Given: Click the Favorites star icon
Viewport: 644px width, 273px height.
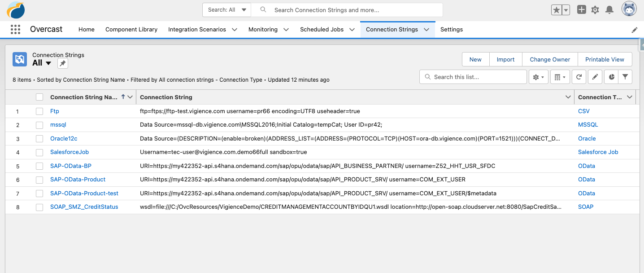Looking at the screenshot, I should point(557,10).
